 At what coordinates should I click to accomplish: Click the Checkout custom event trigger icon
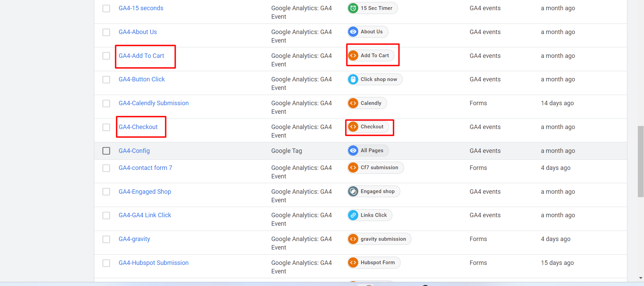coord(353,127)
